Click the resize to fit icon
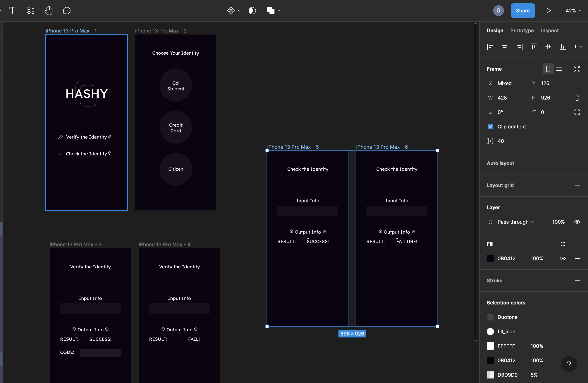Image resolution: width=588 pixels, height=383 pixels. pos(577,69)
